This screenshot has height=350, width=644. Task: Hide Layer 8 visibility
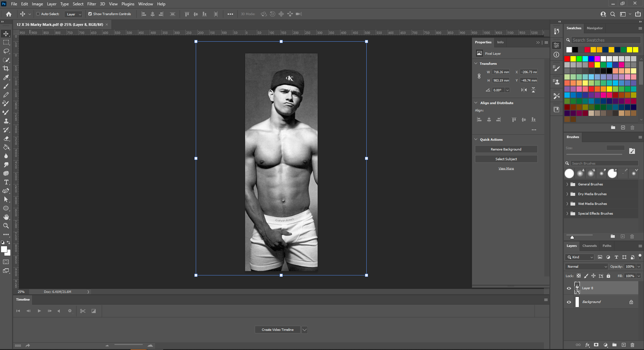[x=569, y=288]
